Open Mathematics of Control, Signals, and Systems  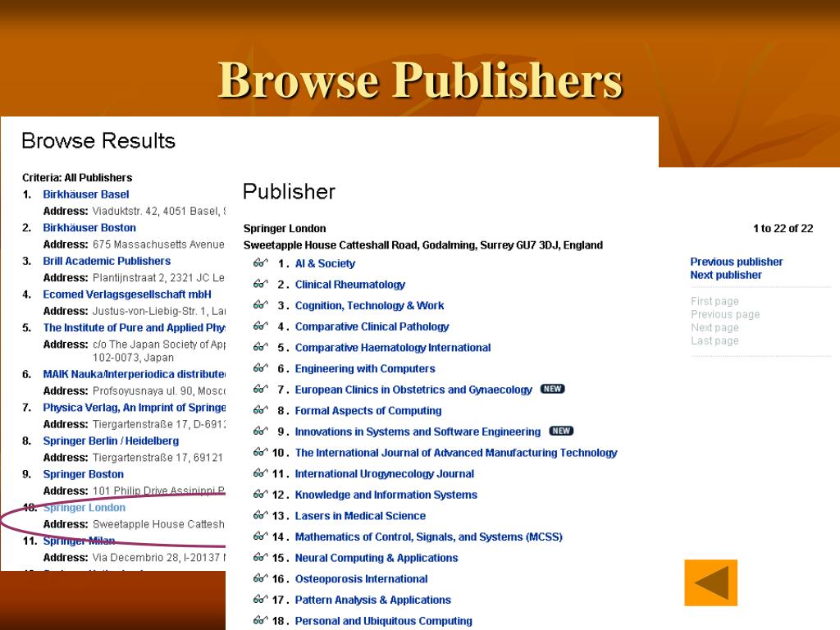[428, 536]
